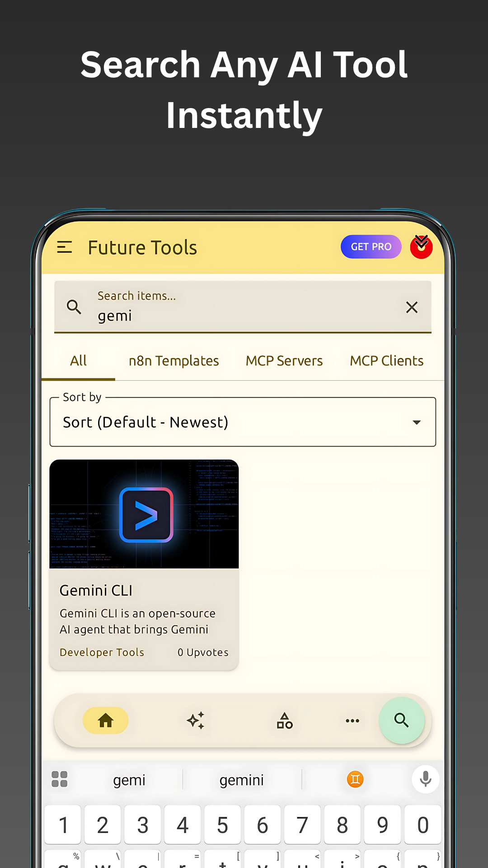This screenshot has height=868, width=488.
Task: Expand the Sort by dropdown
Action: click(x=243, y=422)
